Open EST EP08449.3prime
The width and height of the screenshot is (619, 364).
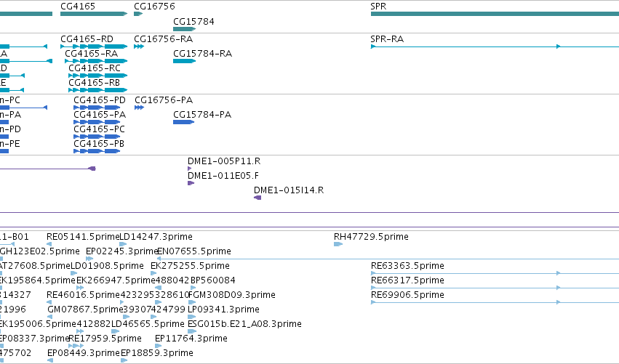(84, 354)
